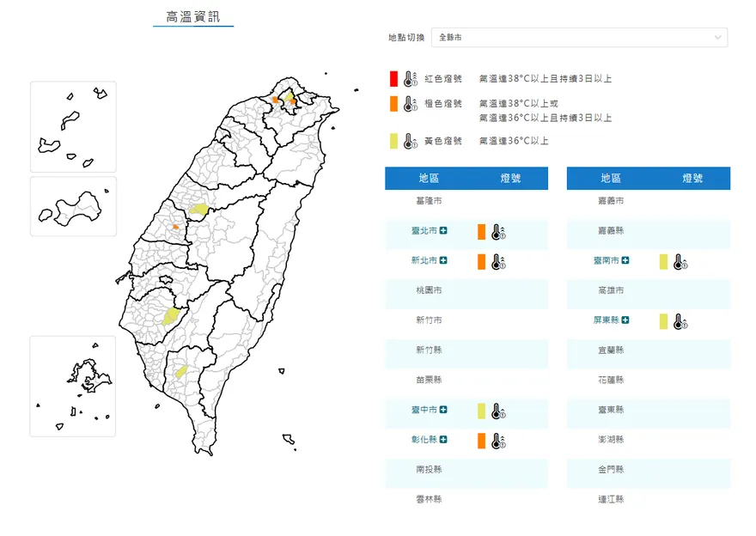Click 新北市 orange thermometer warning icon
Screen dimensions: 756x536
497,261
